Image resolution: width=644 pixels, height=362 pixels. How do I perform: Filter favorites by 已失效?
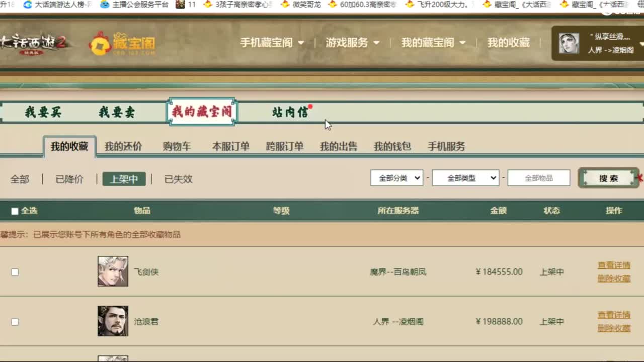pyautogui.click(x=179, y=179)
